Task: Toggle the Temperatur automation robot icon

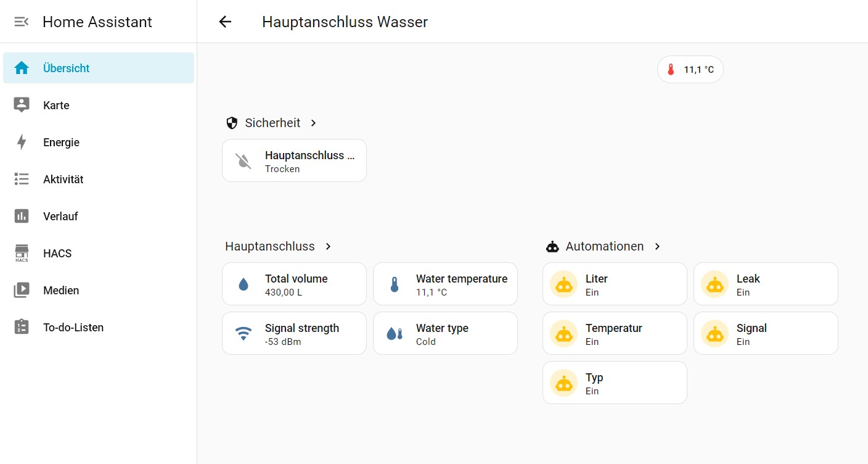Action: tap(563, 334)
